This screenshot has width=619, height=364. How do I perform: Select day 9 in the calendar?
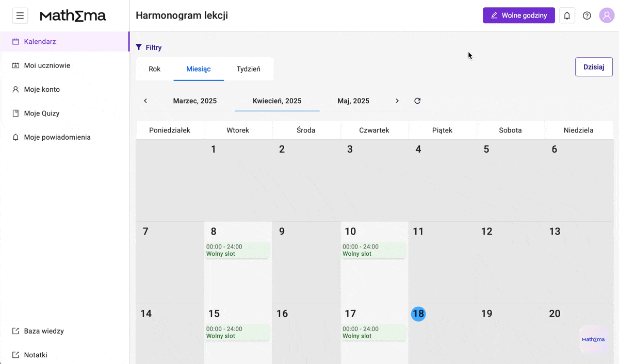point(282,231)
